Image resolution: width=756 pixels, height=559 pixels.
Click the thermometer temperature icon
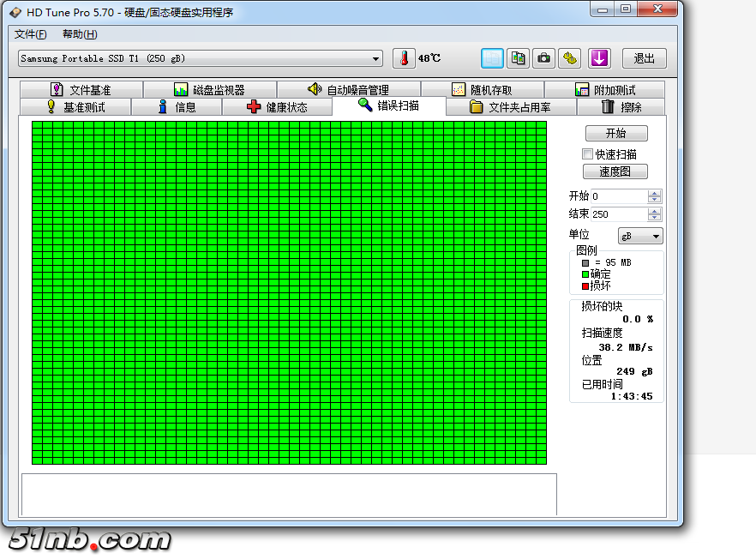click(x=403, y=58)
